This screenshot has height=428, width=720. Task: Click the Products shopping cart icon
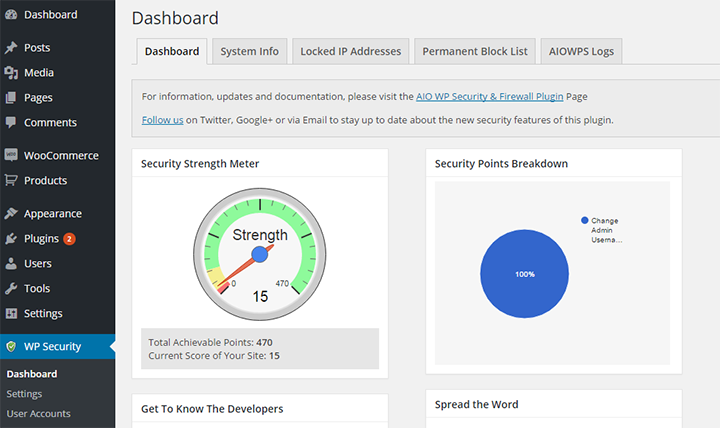coord(11,180)
